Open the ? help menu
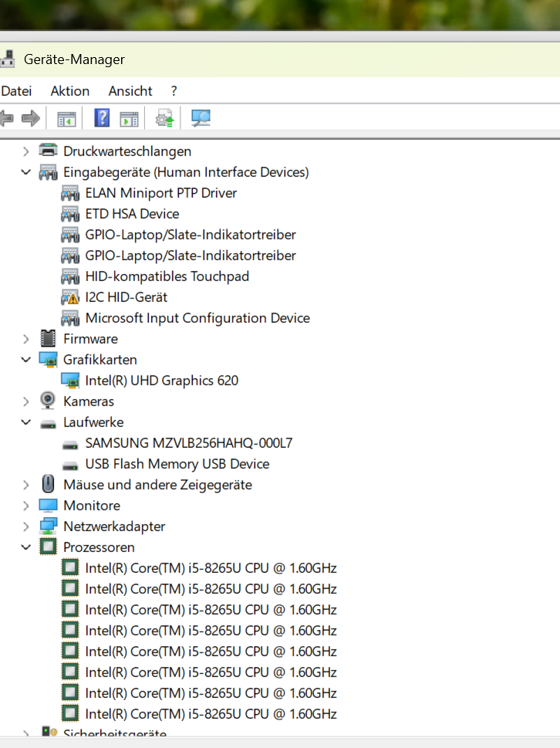This screenshot has height=748, width=560. point(174,90)
